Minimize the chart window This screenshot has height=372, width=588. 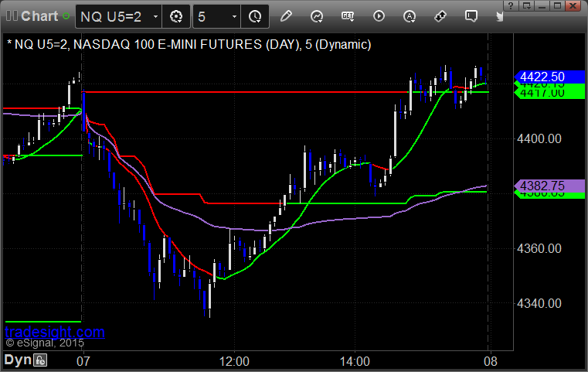click(542, 5)
